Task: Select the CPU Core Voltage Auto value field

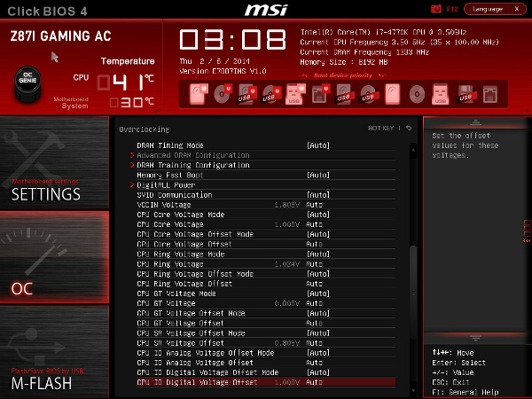Action: pos(314,224)
